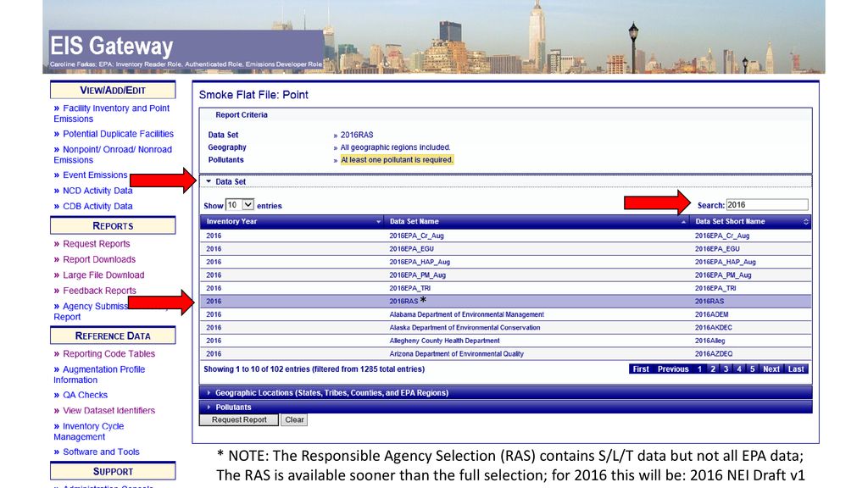Open Nonpoint/ Onroad/ Nonroad Emissions link
868x488 pixels.
(113, 154)
